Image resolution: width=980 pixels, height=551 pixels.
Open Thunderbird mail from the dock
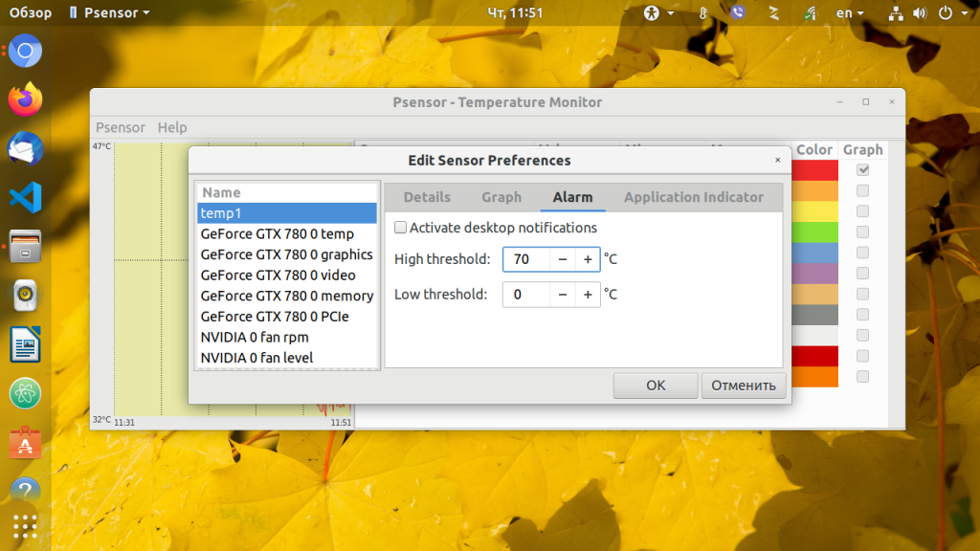25,148
